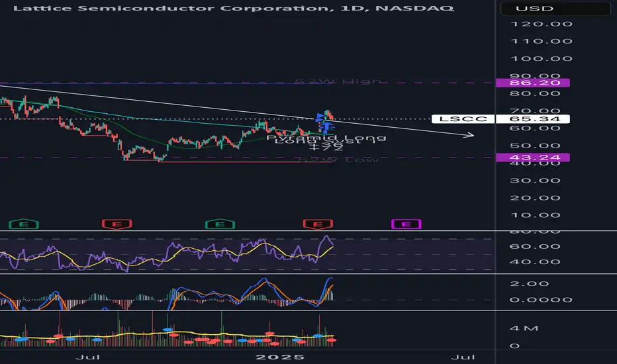Click the 43.24 purple price label
Image resolution: width=617 pixels, height=364 pixels.
pos(533,158)
